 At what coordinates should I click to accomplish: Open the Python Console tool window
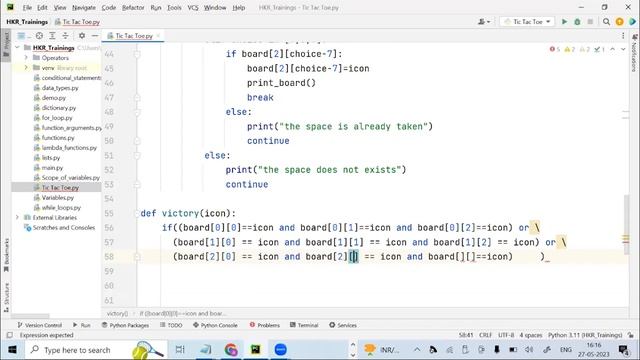(x=215, y=325)
